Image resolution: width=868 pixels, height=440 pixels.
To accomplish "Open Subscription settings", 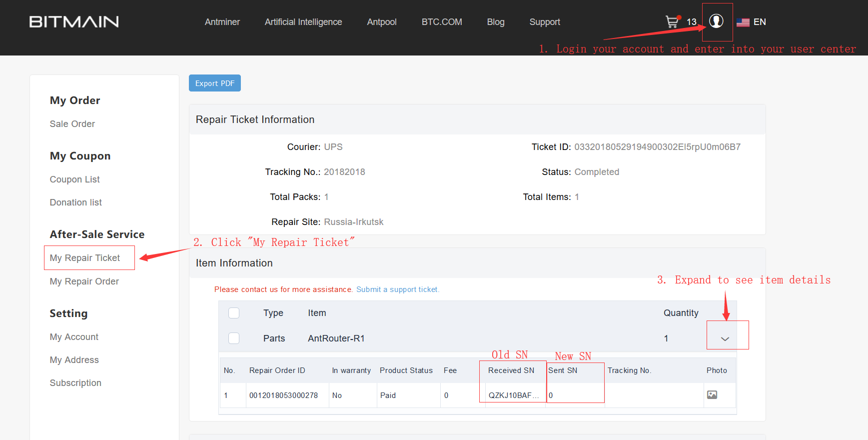I will click(75, 383).
